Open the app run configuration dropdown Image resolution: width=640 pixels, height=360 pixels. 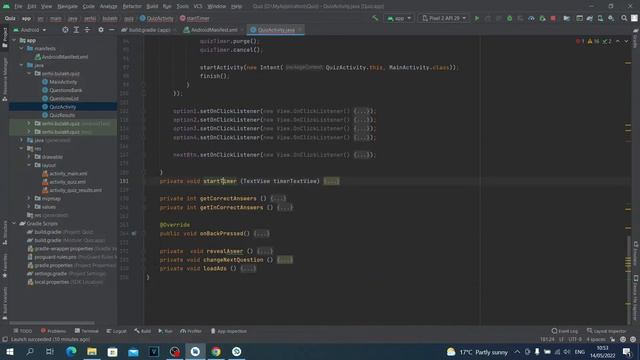pos(399,18)
